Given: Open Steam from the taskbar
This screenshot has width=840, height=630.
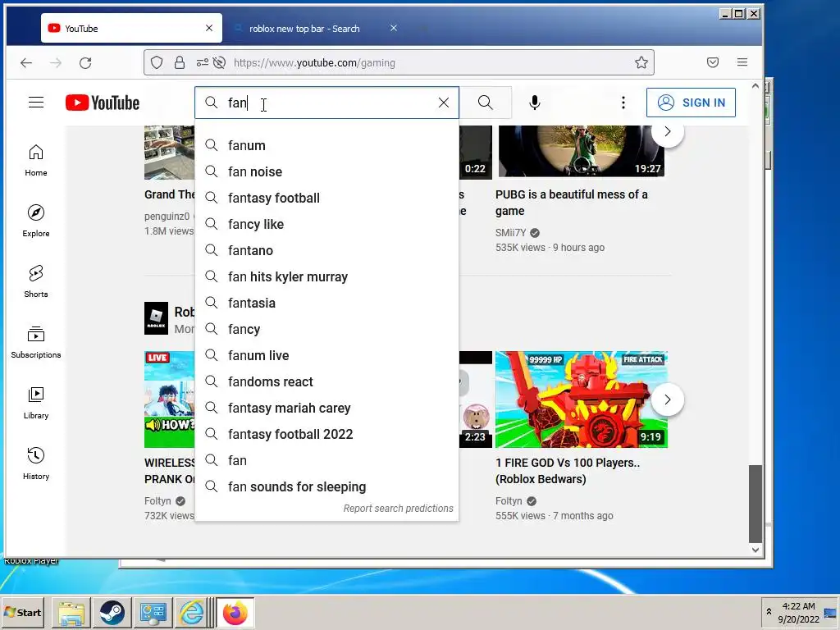Looking at the screenshot, I should tap(112, 613).
